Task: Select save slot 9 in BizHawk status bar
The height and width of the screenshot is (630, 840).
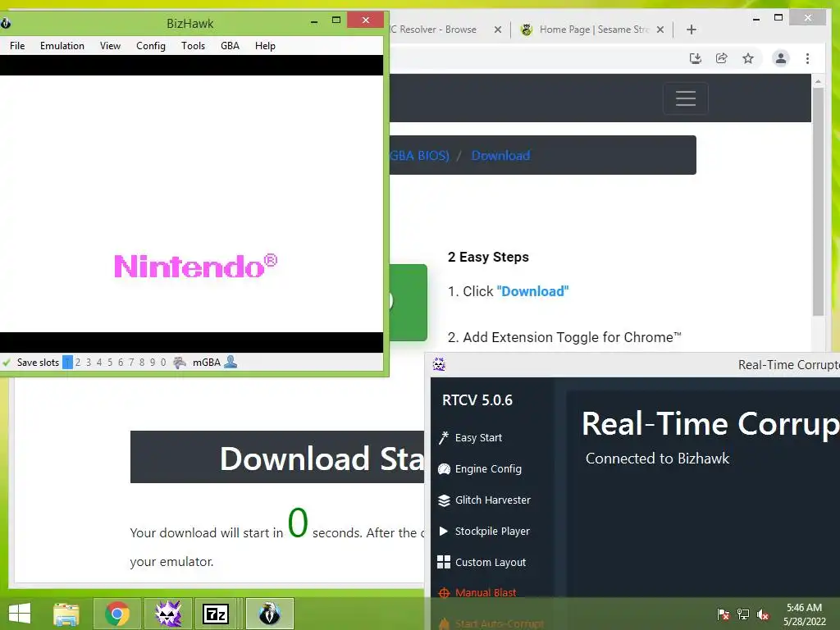Action: pyautogui.click(x=153, y=362)
